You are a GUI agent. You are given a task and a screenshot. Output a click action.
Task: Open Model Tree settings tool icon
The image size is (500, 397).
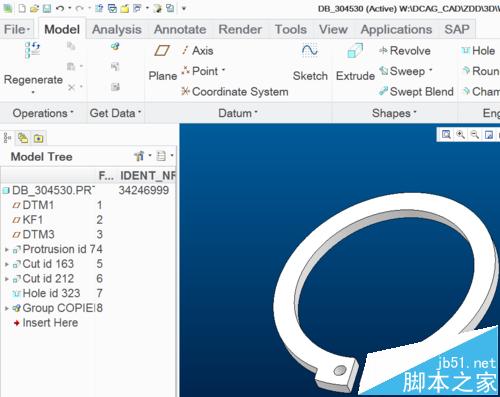point(139,156)
